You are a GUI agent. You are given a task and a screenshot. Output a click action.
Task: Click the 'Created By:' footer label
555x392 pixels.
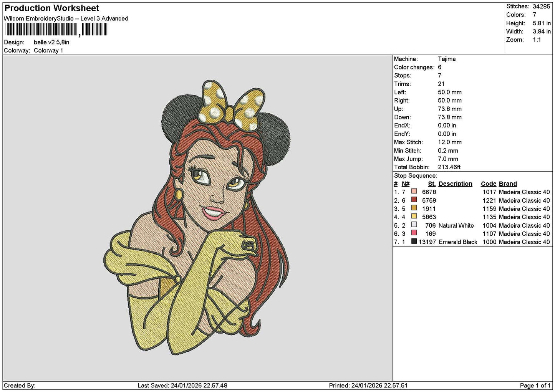[x=20, y=385]
